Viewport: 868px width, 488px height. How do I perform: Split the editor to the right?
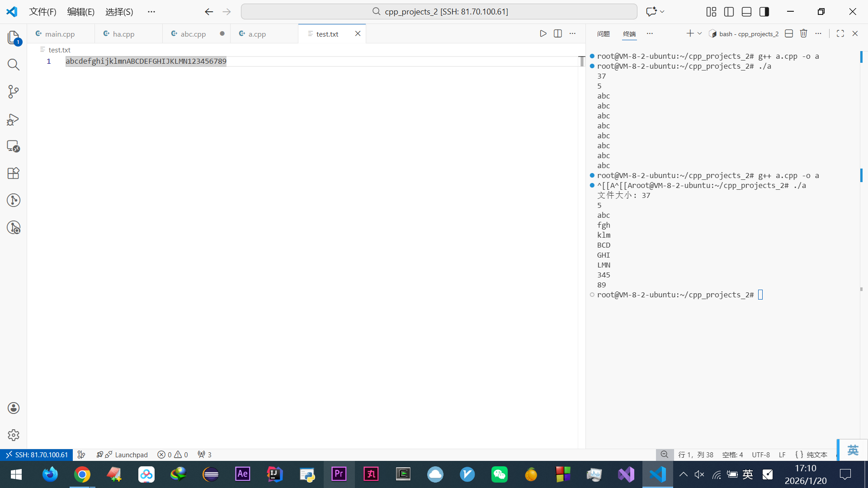[x=558, y=33]
